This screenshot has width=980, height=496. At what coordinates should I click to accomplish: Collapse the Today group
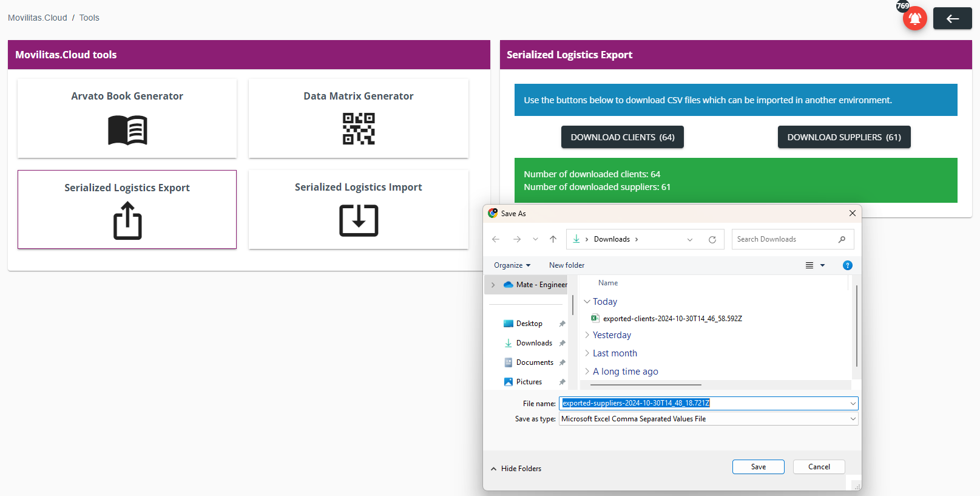[x=587, y=302]
